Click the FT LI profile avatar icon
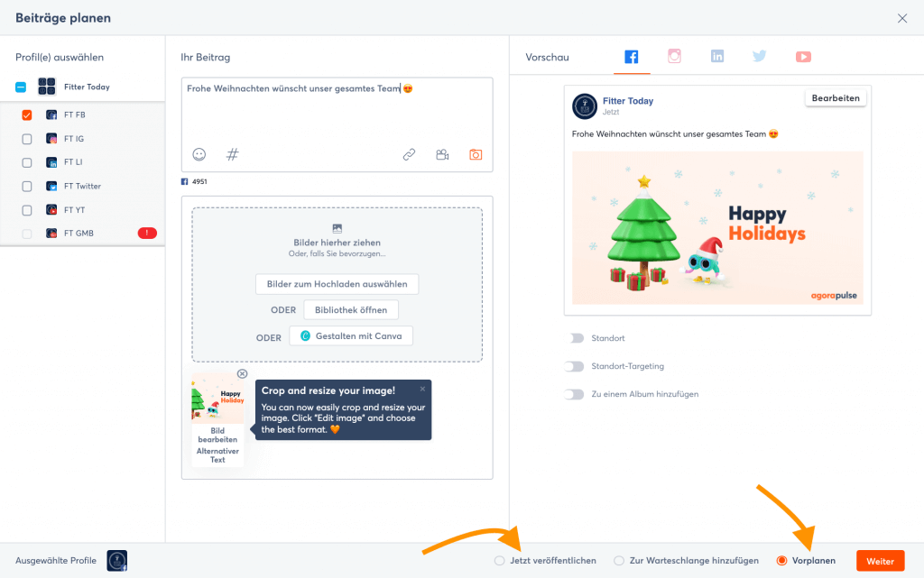This screenshot has width=924, height=578. (x=51, y=162)
